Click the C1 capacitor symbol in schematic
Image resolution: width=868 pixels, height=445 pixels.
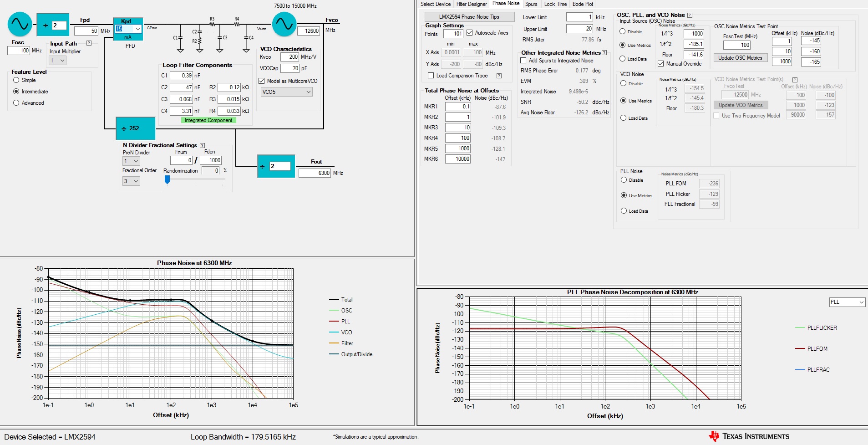[x=180, y=38]
